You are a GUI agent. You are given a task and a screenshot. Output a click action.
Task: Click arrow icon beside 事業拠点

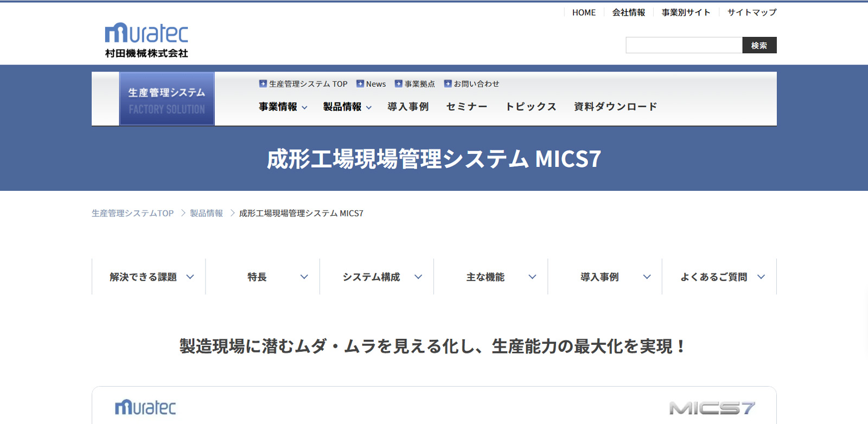pos(399,83)
